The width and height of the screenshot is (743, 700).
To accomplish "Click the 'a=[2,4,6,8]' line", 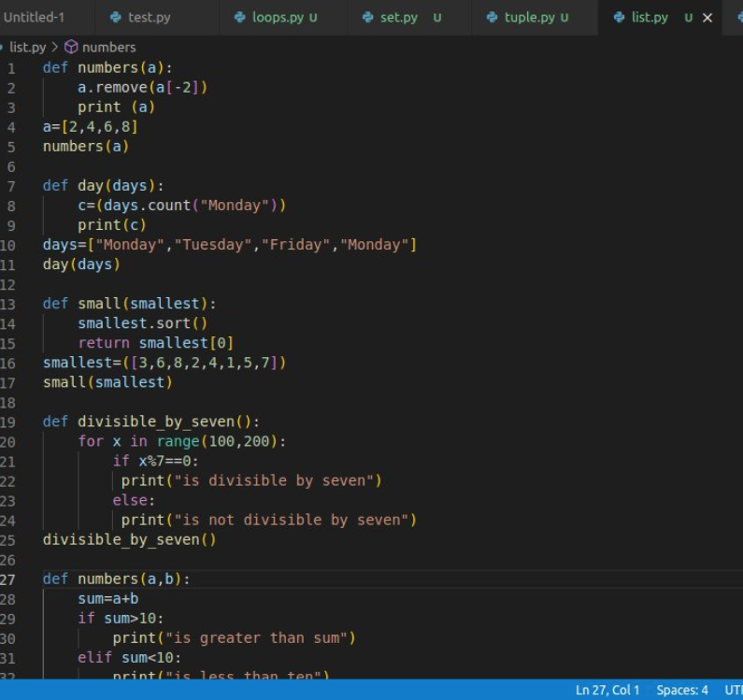I will click(x=90, y=126).
